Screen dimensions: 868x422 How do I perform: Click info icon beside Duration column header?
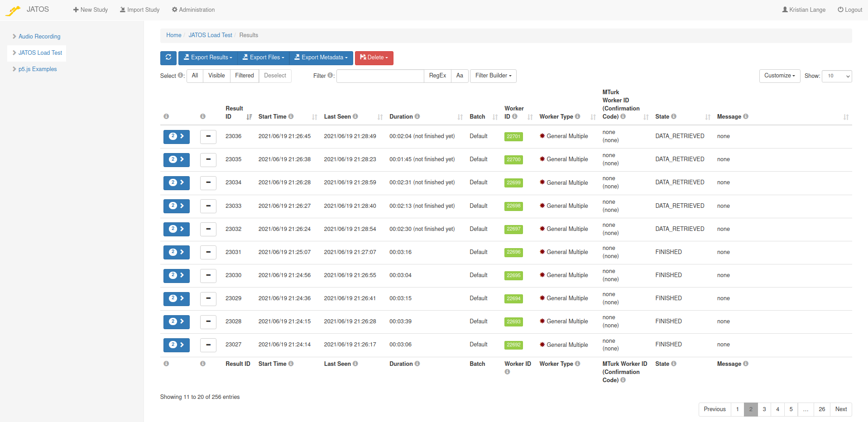(417, 116)
